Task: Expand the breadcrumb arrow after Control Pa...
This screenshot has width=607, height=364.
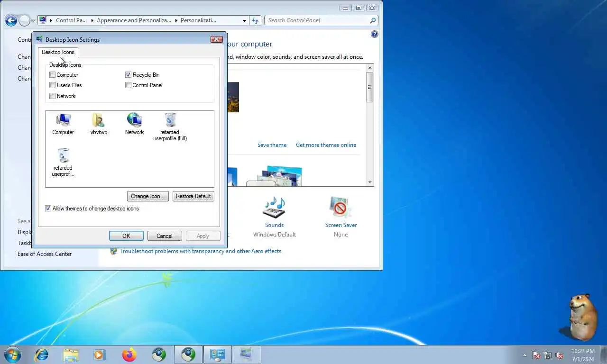Action: (92, 20)
